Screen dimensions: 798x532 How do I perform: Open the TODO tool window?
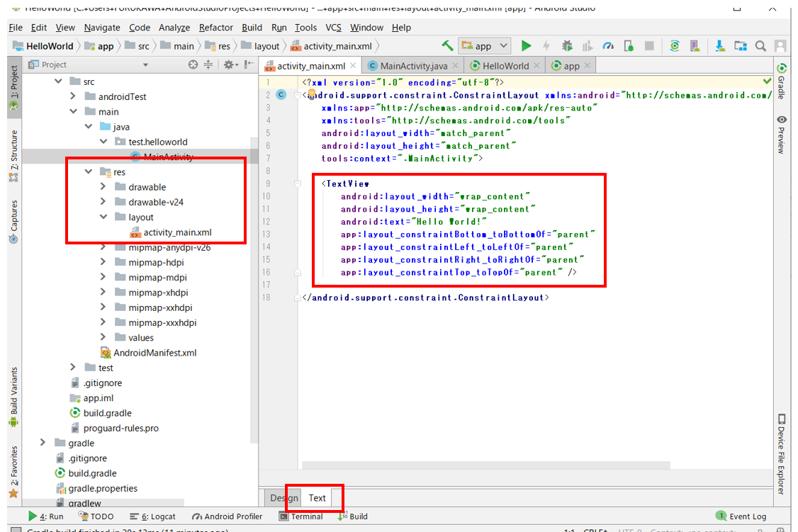coord(96,516)
